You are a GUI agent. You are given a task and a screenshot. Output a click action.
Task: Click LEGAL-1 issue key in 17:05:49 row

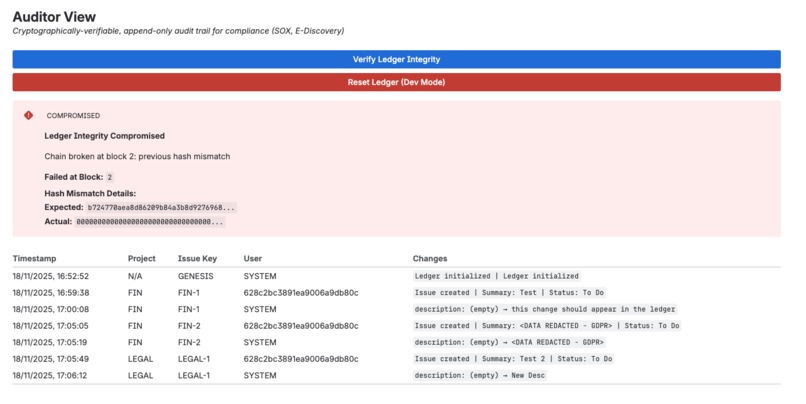coord(194,359)
